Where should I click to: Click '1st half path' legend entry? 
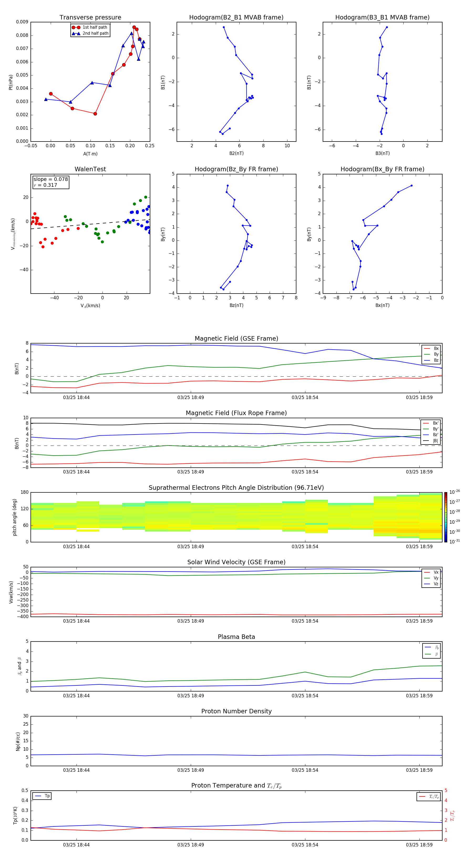(x=90, y=27)
